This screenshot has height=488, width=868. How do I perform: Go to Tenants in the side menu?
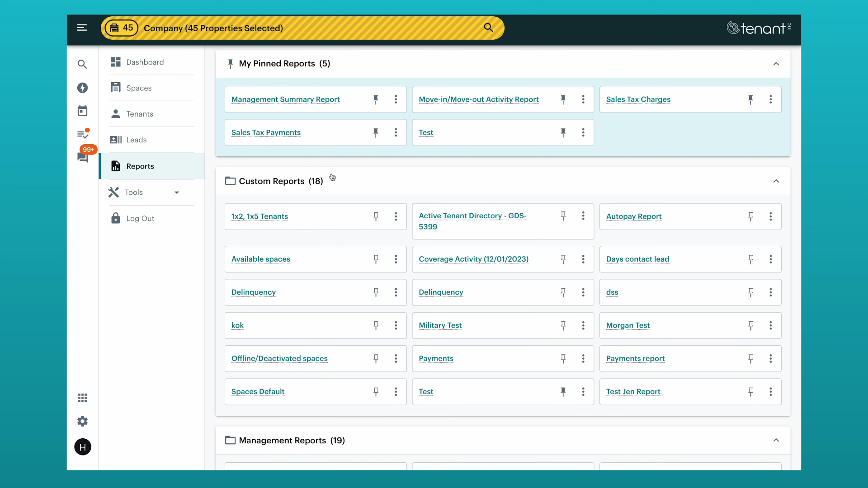[x=139, y=114]
